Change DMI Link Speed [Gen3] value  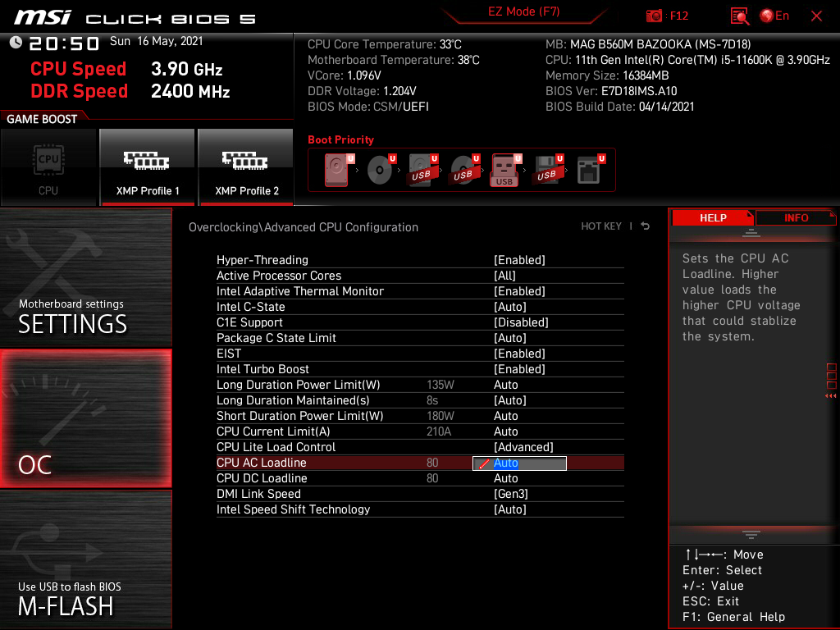510,493
